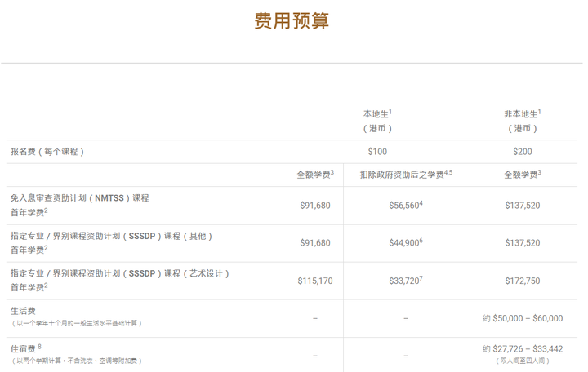This screenshot has width=588, height=372.
Task: Open footnote 4 next to $56,560
Action: pos(421,203)
